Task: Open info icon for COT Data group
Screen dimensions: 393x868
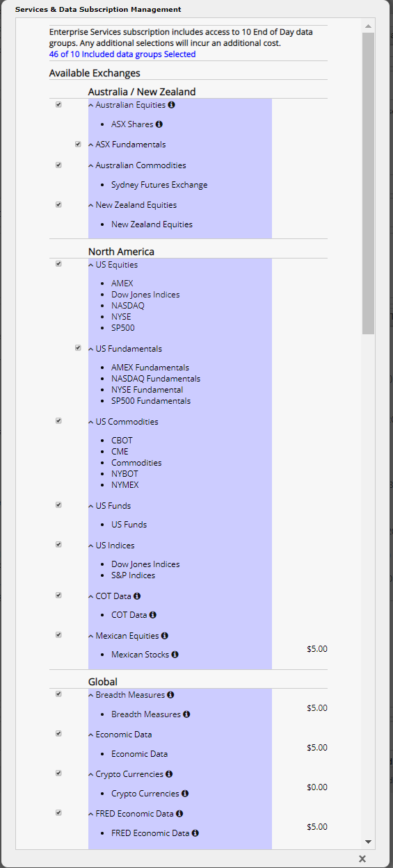Action: [137, 596]
